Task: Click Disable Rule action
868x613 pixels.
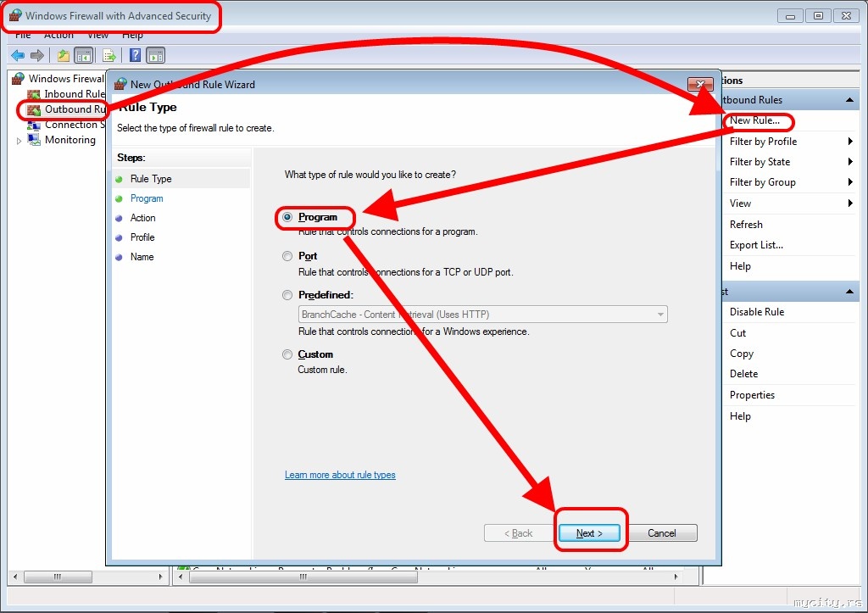Action: pyautogui.click(x=757, y=312)
